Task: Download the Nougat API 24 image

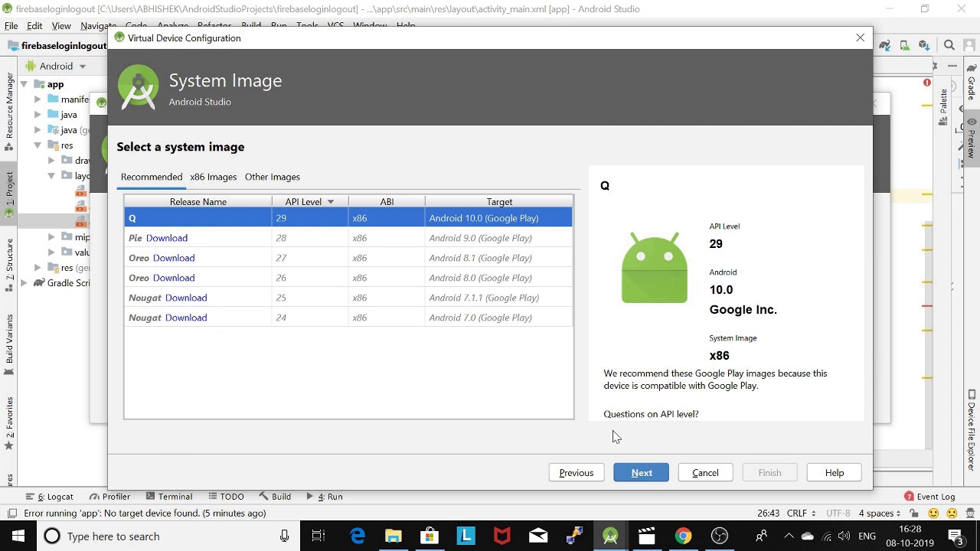Action: coord(186,318)
